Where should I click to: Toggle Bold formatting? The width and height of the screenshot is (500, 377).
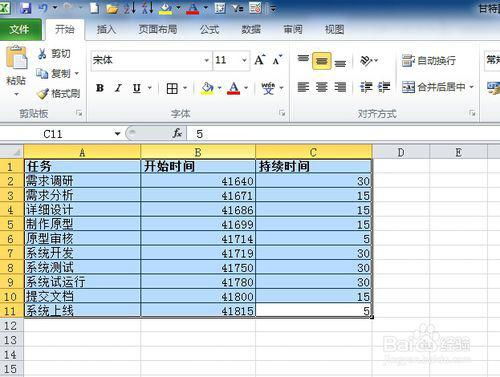tap(100, 88)
